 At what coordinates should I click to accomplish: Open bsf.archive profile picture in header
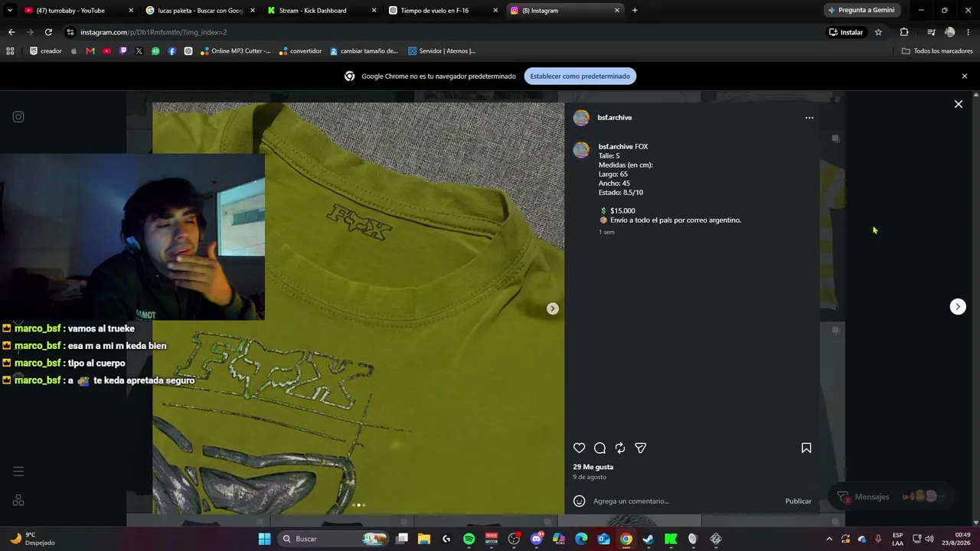582,118
